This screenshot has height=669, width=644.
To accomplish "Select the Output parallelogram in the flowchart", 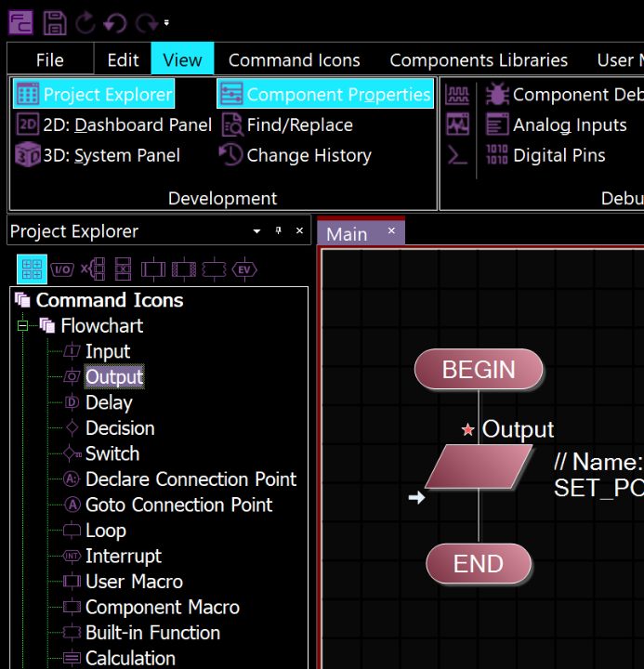I will coord(479,466).
